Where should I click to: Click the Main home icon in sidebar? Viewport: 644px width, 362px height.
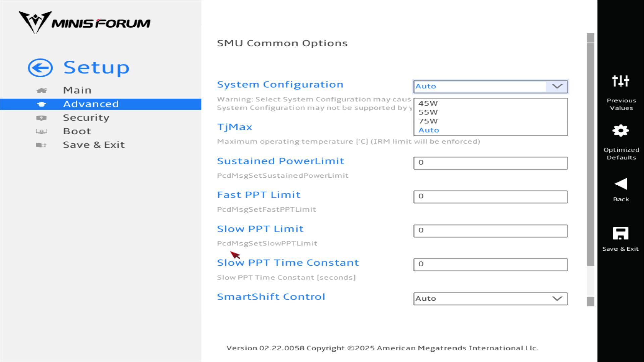click(41, 90)
